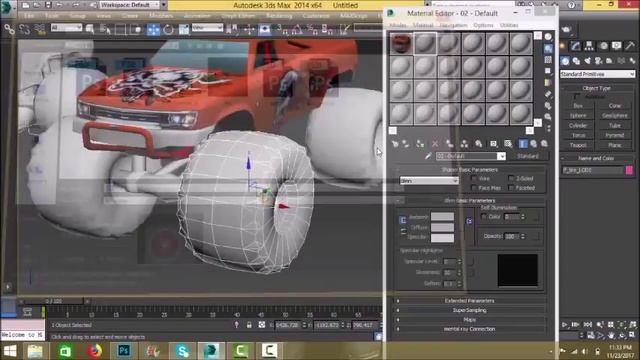Click the Select by Name icon

tap(105, 29)
